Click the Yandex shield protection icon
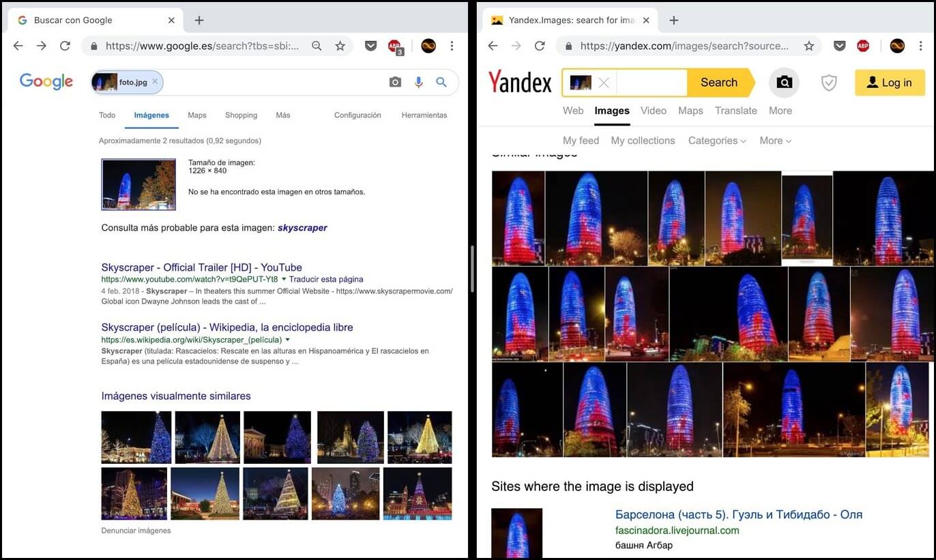Viewport: 936px width, 560px height. (x=829, y=83)
